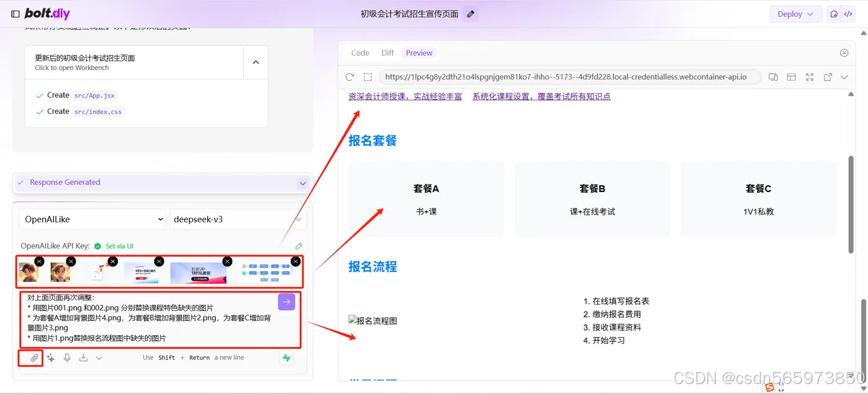Viewport: 868px width, 394px height.
Task: Open the flowchart attachment thumbnail
Action: (x=266, y=273)
